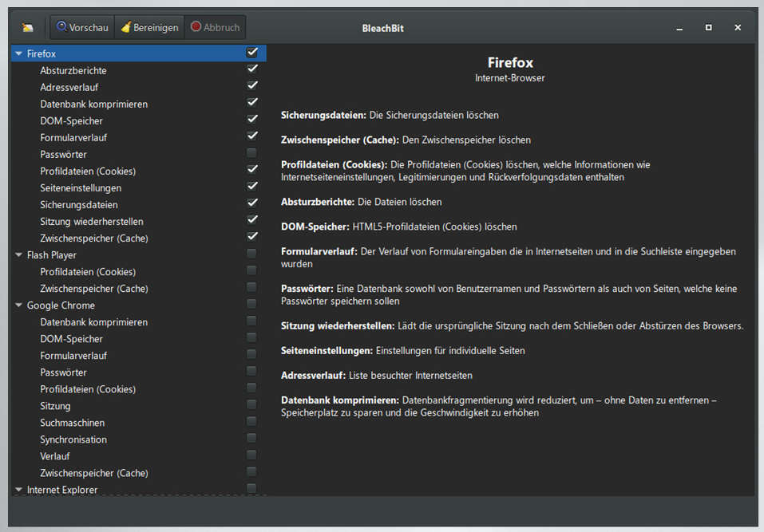764x532 pixels.
Task: Select Seiteneinstellungen under Firefox
Action: (x=81, y=188)
